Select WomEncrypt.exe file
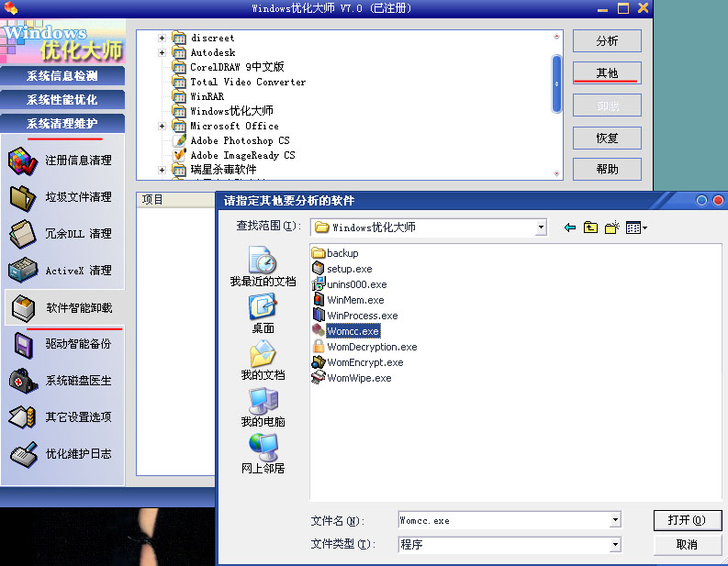The image size is (728, 566). tap(357, 362)
